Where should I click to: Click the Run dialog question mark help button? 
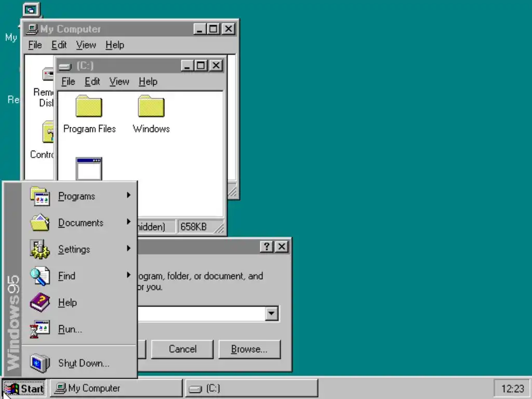pos(267,246)
